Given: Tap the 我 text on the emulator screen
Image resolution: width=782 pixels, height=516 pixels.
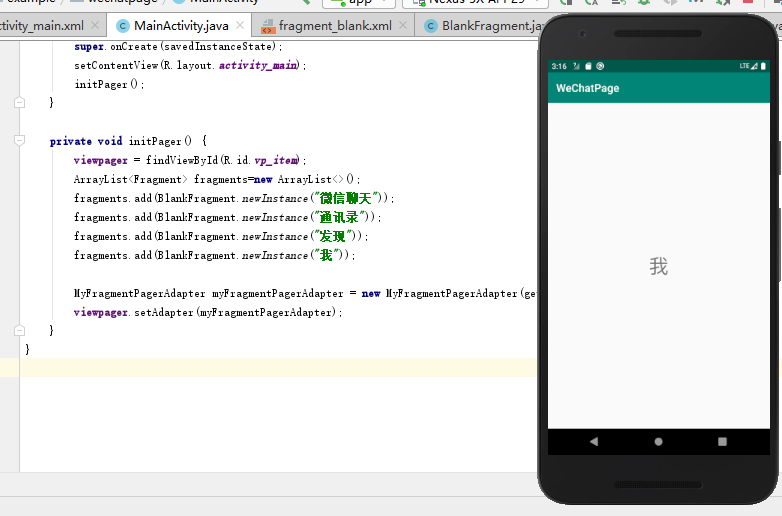Looking at the screenshot, I should click(x=658, y=266).
